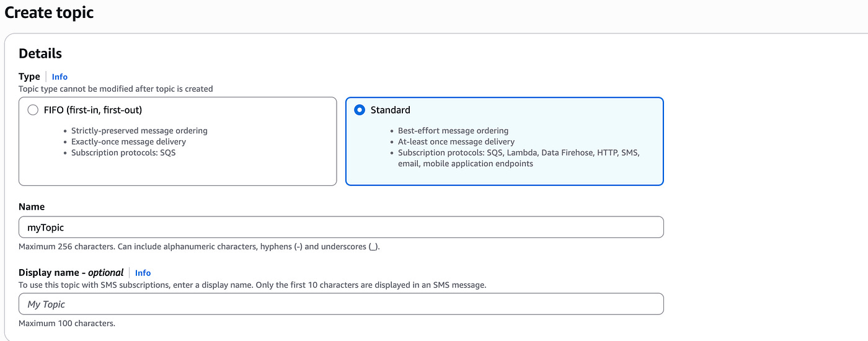Click the Details section heading
Image resolution: width=868 pixels, height=341 pixels.
pyautogui.click(x=40, y=53)
